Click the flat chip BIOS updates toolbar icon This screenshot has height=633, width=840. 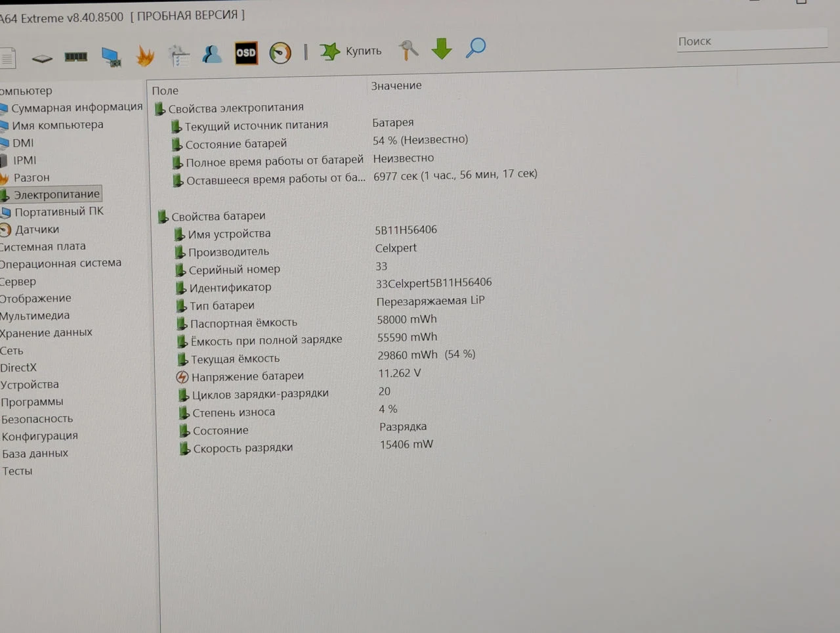click(42, 58)
